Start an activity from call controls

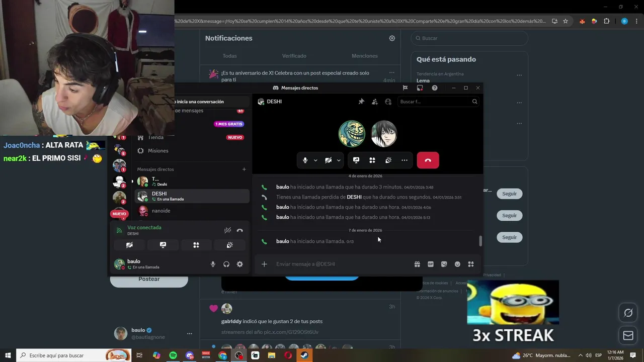372,160
